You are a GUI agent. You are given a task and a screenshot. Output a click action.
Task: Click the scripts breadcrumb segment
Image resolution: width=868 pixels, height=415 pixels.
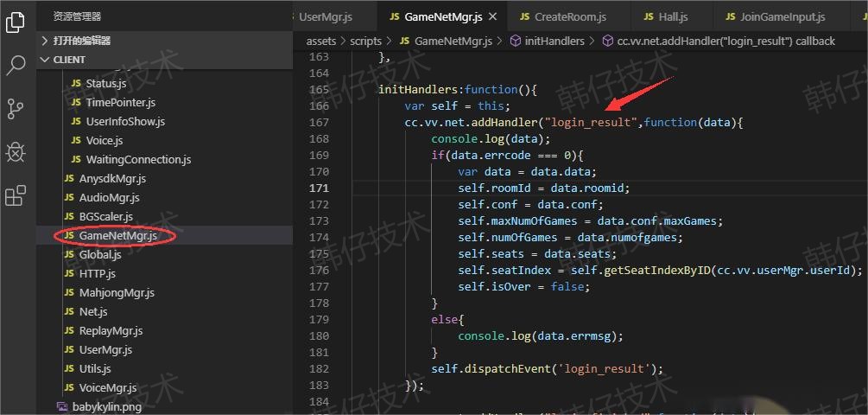click(366, 41)
